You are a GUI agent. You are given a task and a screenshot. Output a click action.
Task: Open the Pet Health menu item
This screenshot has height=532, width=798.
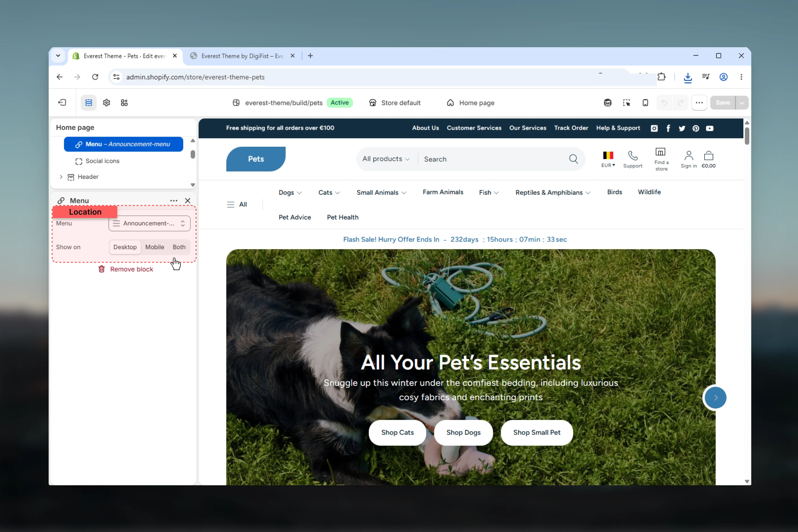click(343, 217)
